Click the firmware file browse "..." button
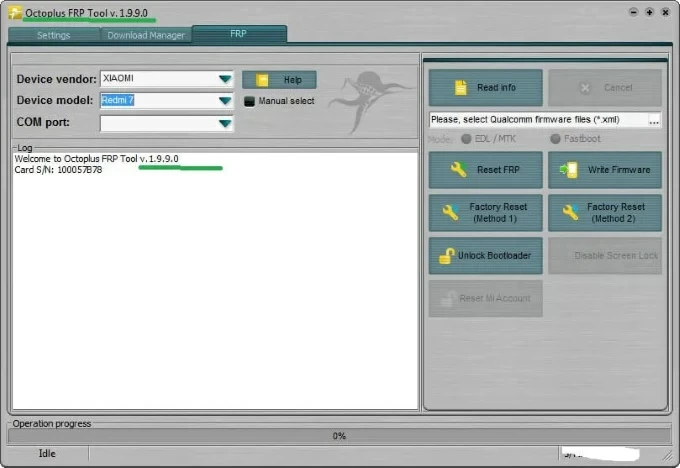680x468 pixels. tap(654, 120)
